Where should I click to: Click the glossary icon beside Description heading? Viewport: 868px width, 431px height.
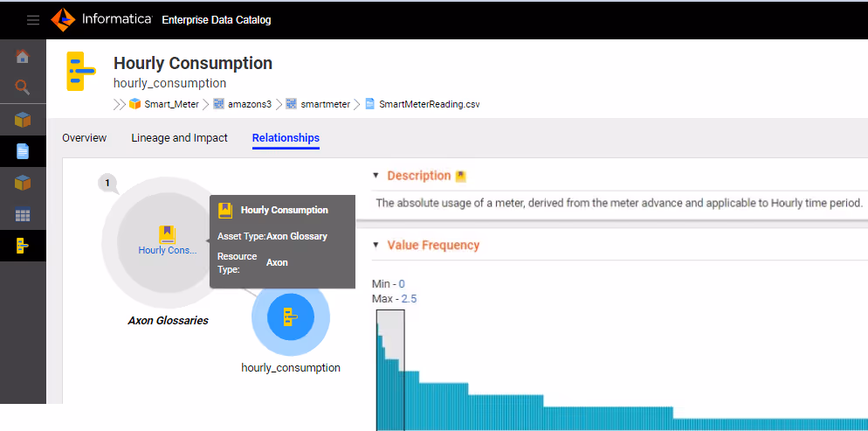click(460, 177)
